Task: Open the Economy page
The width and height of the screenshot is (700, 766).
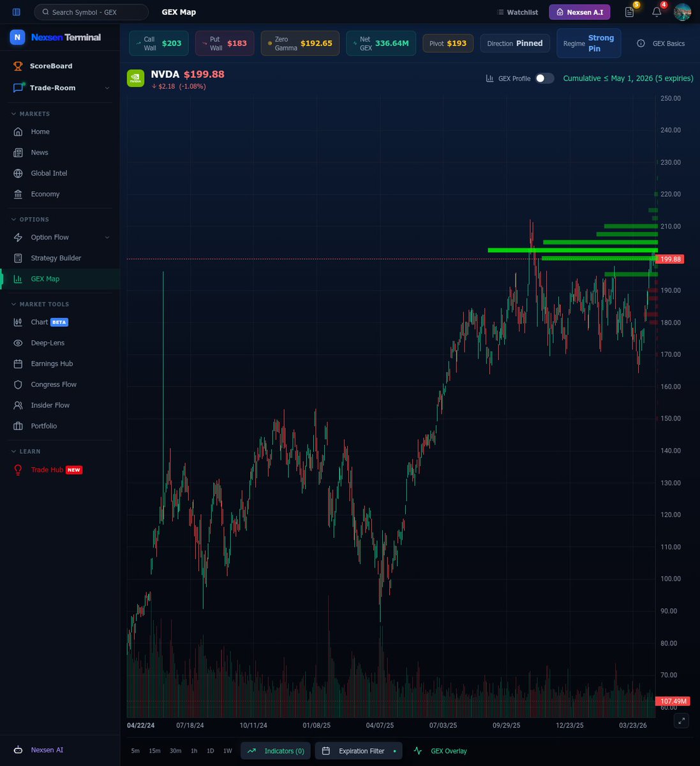Action: (45, 194)
